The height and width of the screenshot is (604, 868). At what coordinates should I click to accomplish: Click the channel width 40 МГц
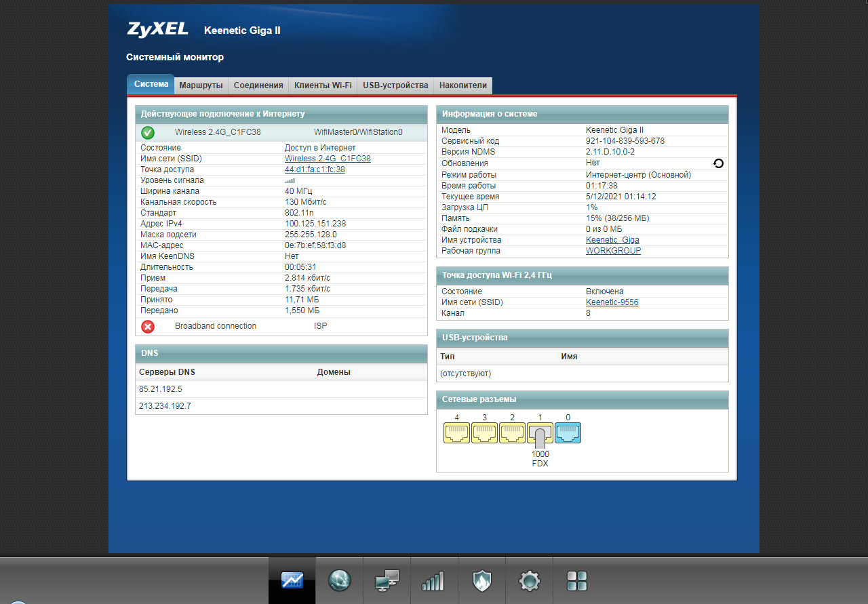point(299,191)
